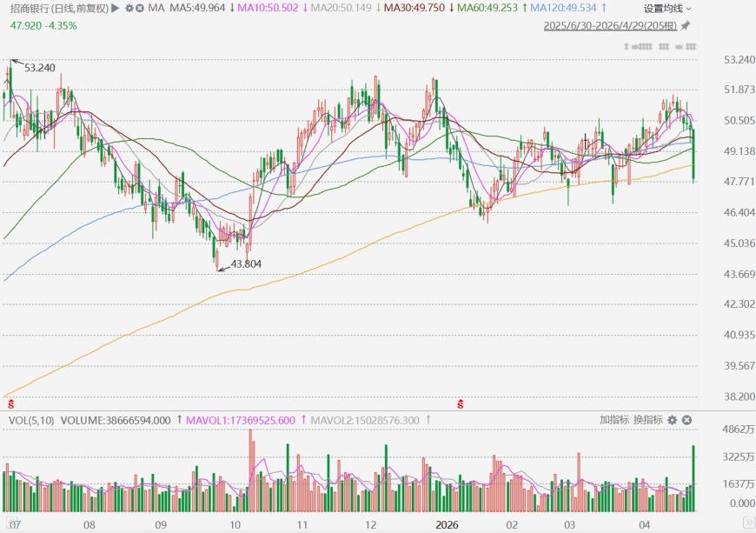Click the red S marker at bottom left
The image size is (756, 533).
point(10,403)
